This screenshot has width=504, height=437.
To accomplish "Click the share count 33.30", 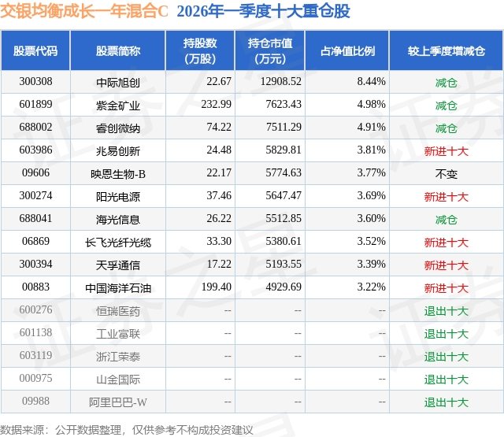I will point(219,241).
